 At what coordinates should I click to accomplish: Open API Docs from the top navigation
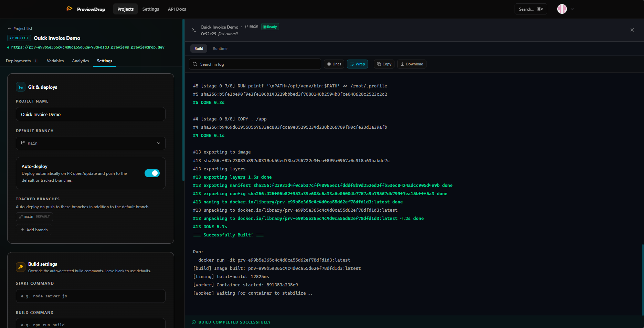pos(177,9)
